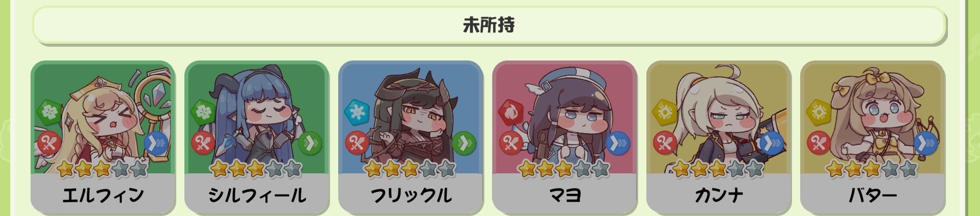Tap the green clover element icon on エルフィン
This screenshot has height=216, width=980.
click(49, 112)
